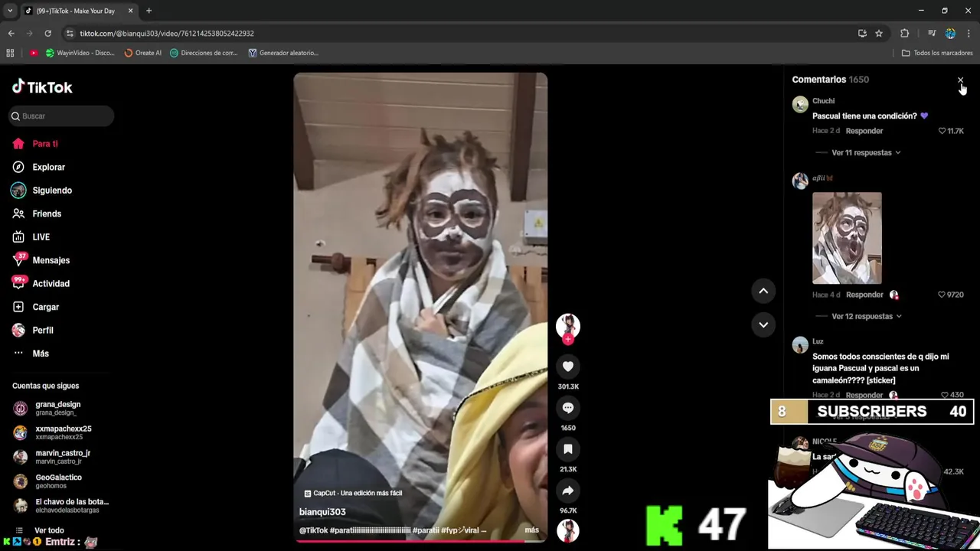The image size is (980, 551).
Task: Open the tab search dropdown
Action: pyautogui.click(x=10, y=11)
